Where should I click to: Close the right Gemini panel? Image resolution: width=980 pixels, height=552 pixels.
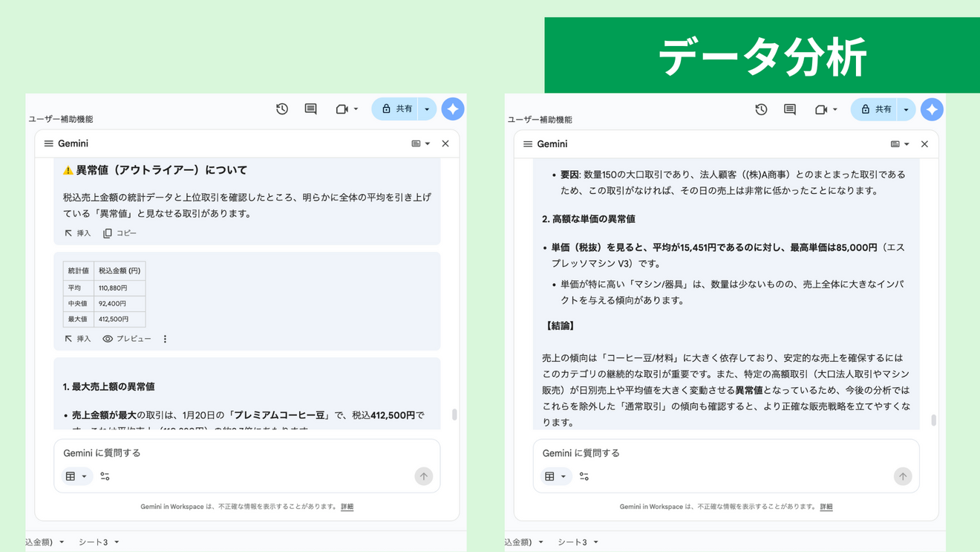pos(924,144)
